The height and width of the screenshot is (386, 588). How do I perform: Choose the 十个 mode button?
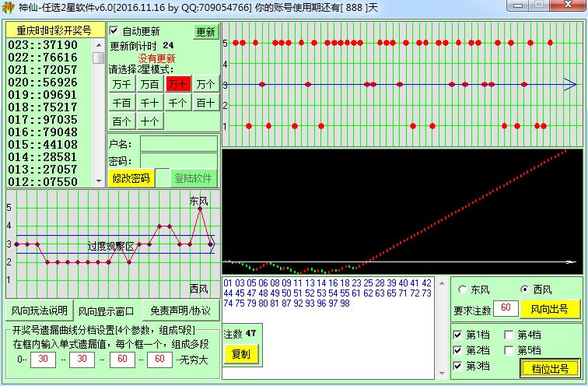(150, 121)
